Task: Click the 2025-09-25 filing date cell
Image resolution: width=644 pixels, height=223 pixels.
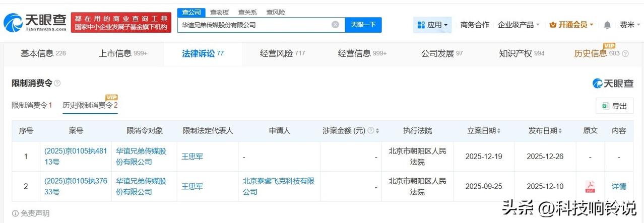Action: pos(484,187)
